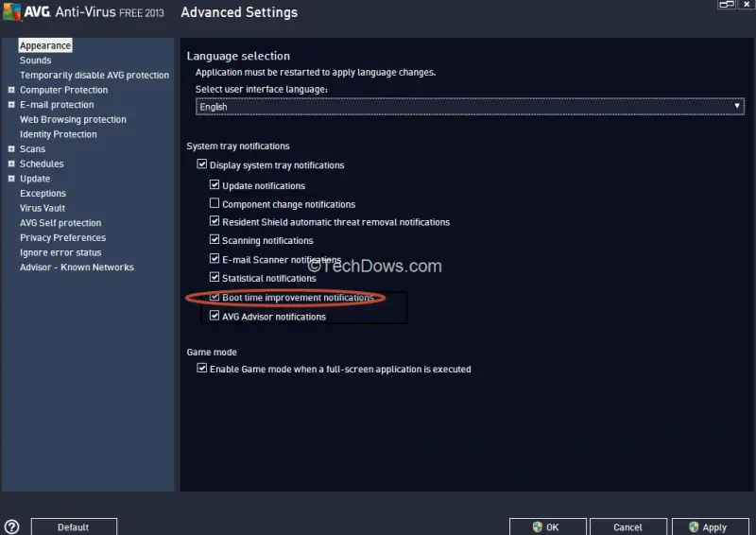Expand the Schedules tree node
This screenshot has height=535, width=756.
(11, 164)
